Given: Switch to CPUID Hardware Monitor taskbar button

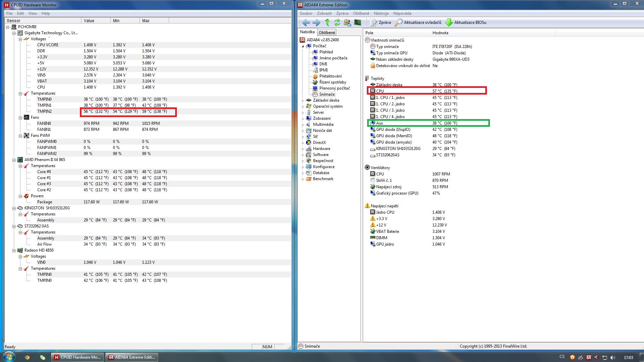Looking at the screenshot, I should tap(78, 357).
